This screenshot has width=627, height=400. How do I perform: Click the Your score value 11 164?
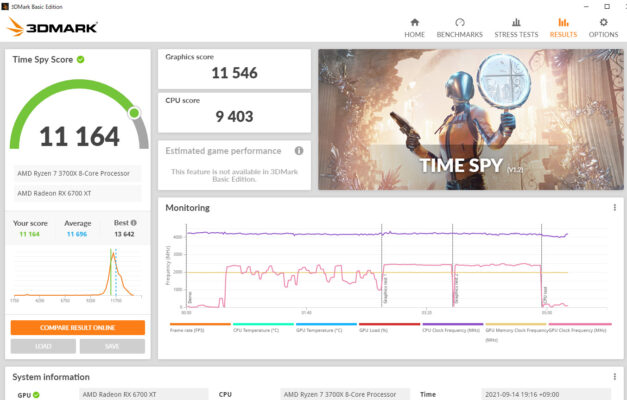coord(30,234)
